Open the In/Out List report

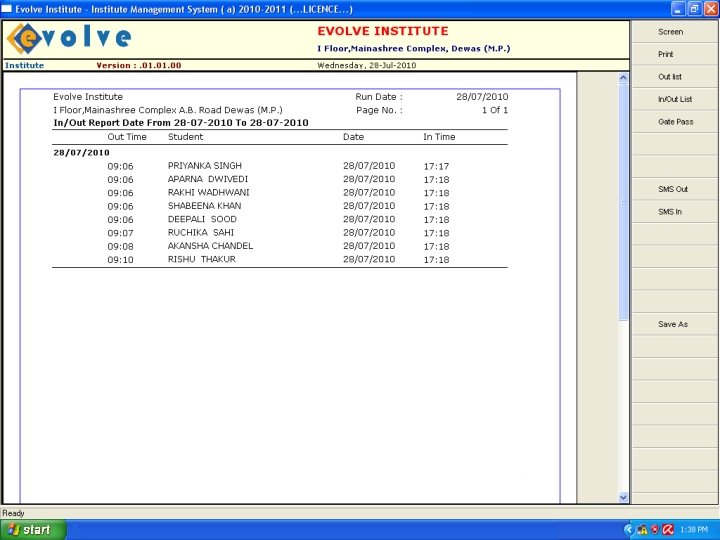point(675,99)
